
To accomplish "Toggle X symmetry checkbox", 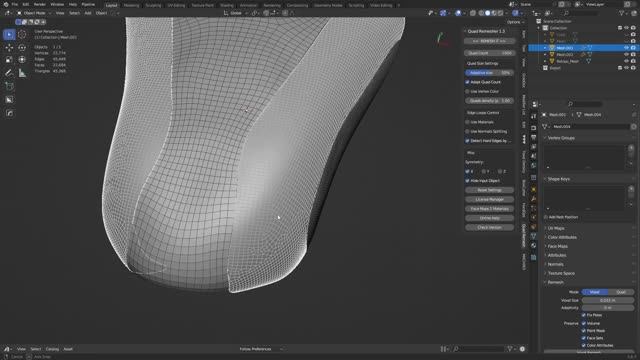I will pos(467,171).
